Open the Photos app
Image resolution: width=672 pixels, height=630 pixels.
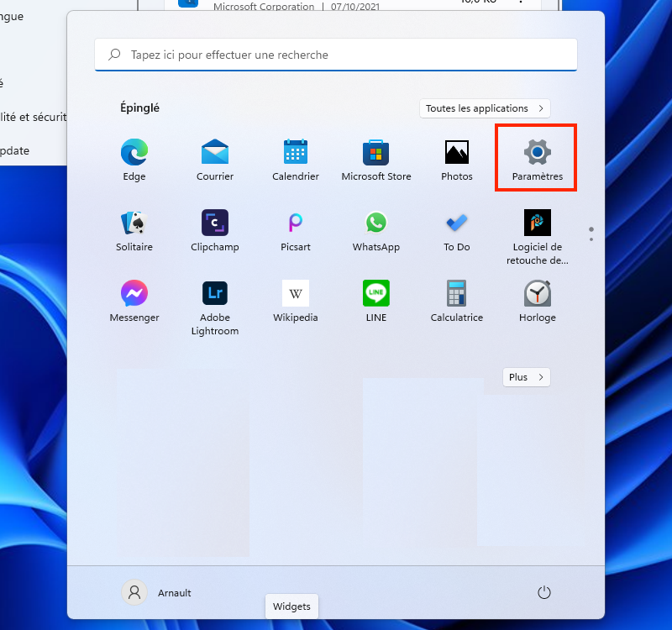pyautogui.click(x=456, y=160)
